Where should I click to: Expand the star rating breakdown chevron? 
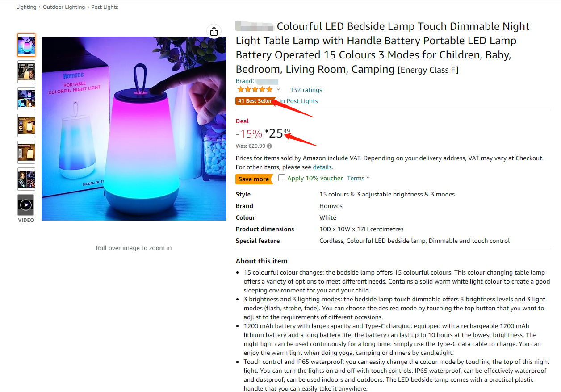pos(278,90)
